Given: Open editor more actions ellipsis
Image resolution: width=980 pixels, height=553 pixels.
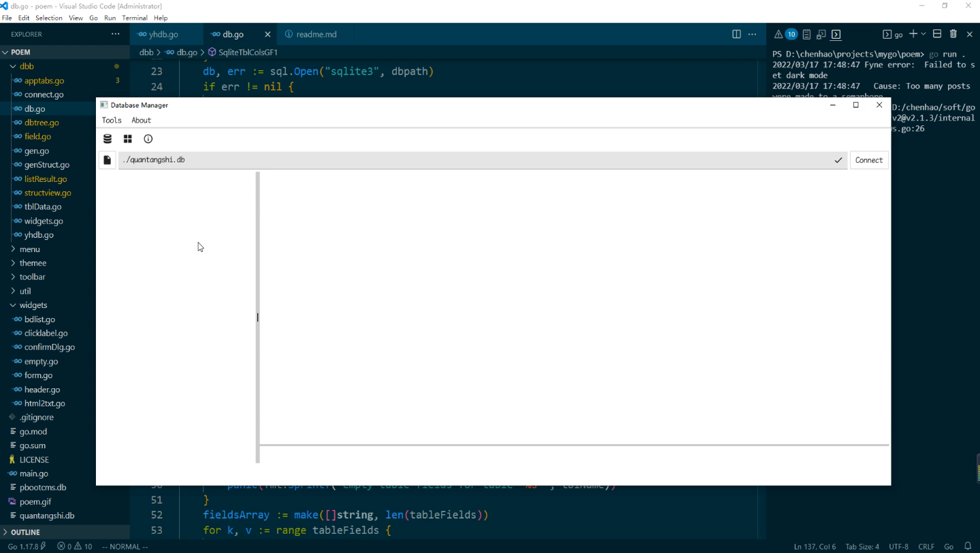Looking at the screenshot, I should coord(752,34).
